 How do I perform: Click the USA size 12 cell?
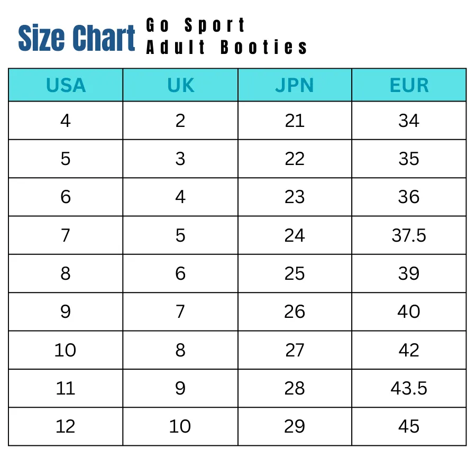coord(66,426)
